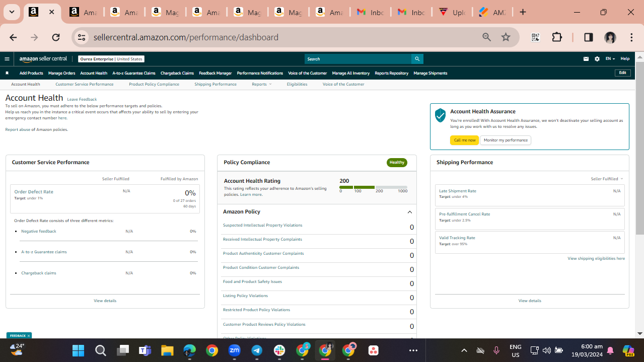The width and height of the screenshot is (644, 362).
Task: Click in the Seller Central search field
Action: 358,59
